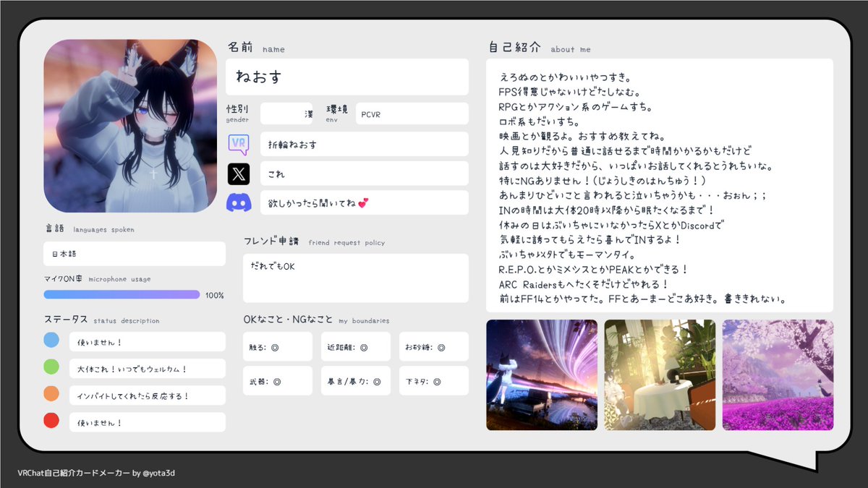
Task: Click the gender field showing 漢
Action: coord(286,114)
